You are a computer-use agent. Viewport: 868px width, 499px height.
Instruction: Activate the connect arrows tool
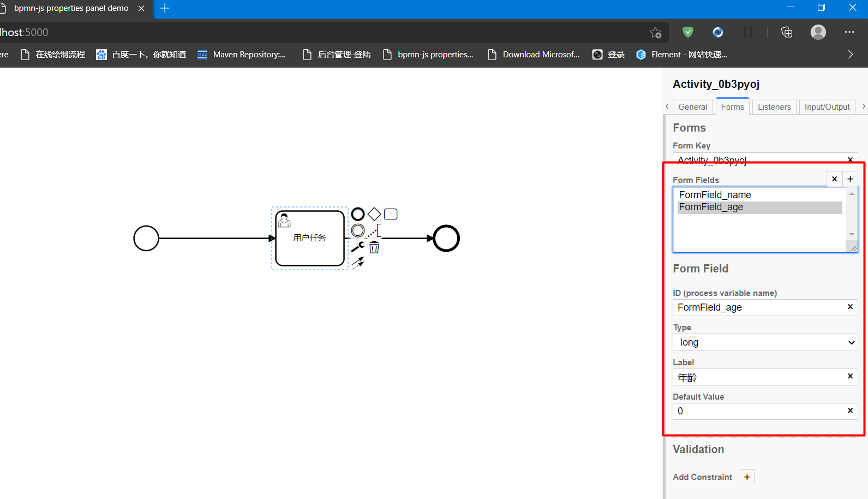358,263
